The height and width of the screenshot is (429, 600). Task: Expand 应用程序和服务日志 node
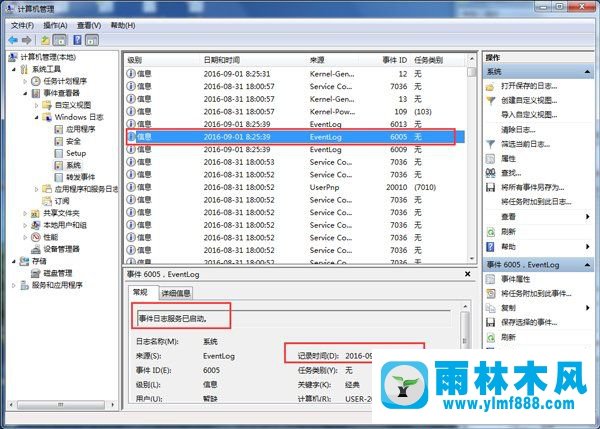coord(36,189)
